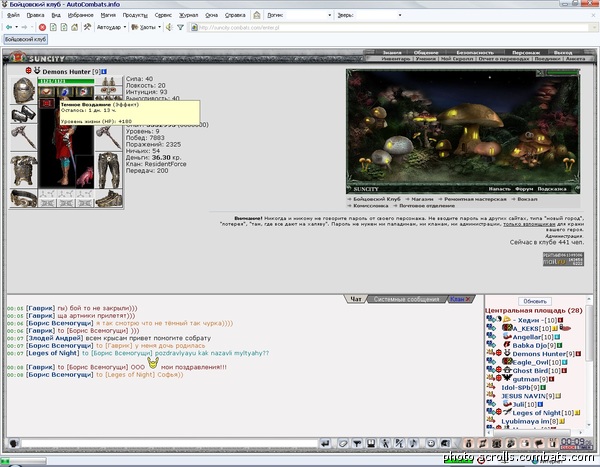This screenshot has width=600, height=467.
Task: Click the info icon next to Demons Hunter [9]
Action: pos(104,72)
